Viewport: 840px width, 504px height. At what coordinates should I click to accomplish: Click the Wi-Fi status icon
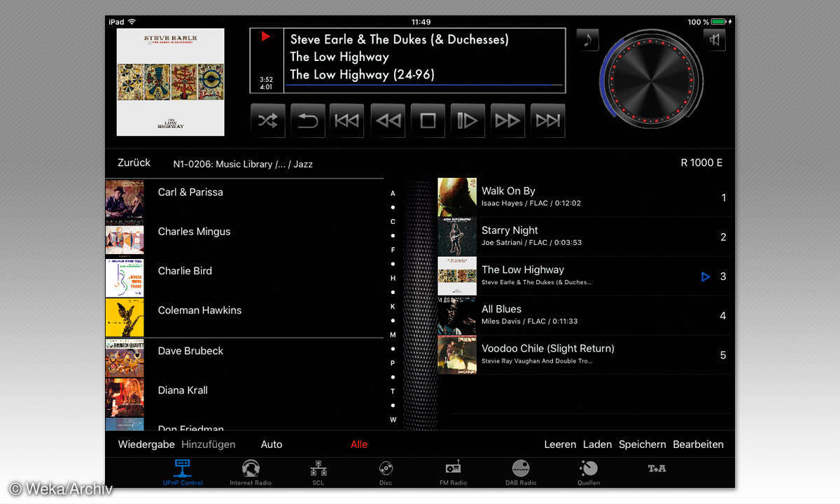132,22
